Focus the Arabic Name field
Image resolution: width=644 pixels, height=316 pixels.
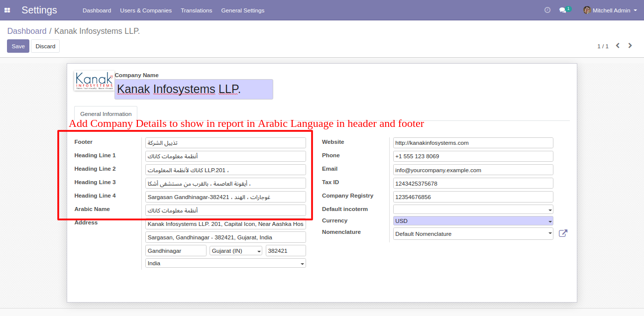225,210
